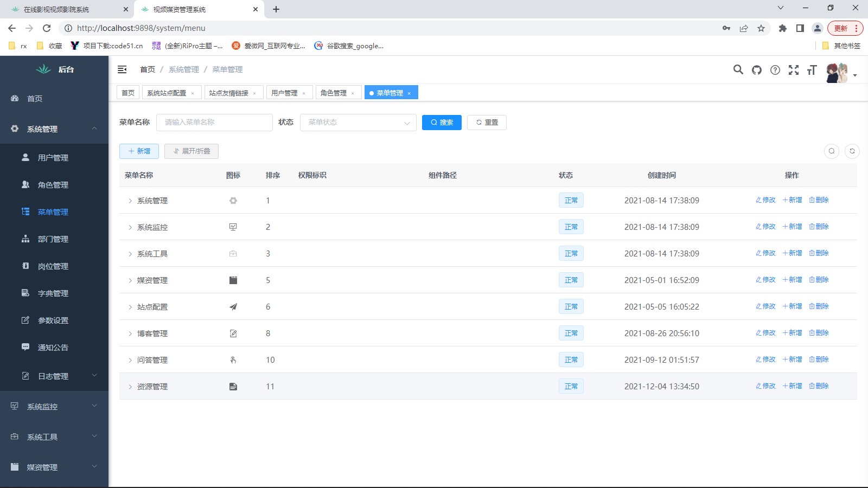
Task: Open 字典管理 in the sidebar
Action: pyautogui.click(x=54, y=293)
